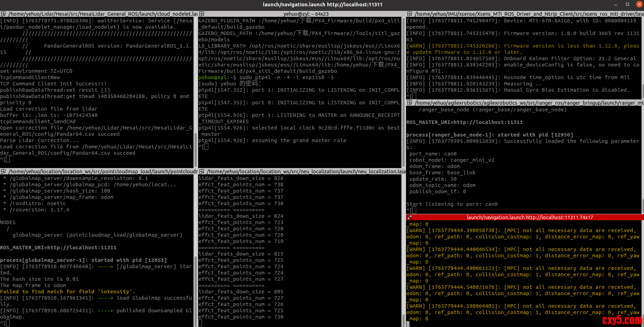This screenshot has width=644, height=327.
Task: Close the Terminator window
Action: click(x=639, y=5)
